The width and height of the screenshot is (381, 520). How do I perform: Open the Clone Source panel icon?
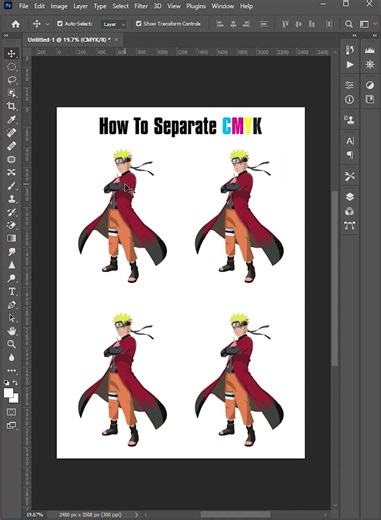350,120
